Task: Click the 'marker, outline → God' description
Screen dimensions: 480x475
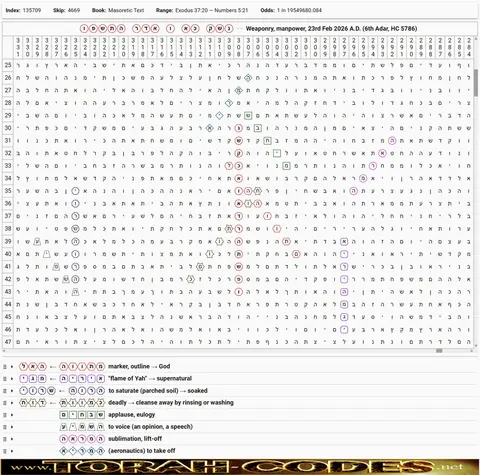Action: (x=139, y=367)
